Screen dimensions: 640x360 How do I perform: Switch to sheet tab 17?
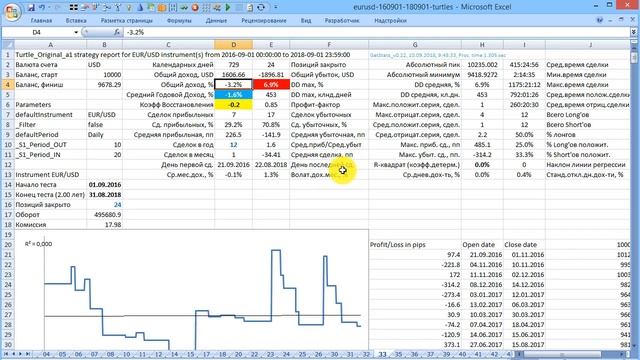click(206, 354)
